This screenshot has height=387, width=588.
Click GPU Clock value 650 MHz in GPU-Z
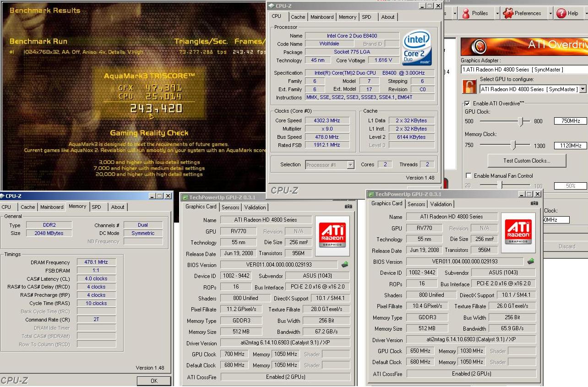coord(420,351)
